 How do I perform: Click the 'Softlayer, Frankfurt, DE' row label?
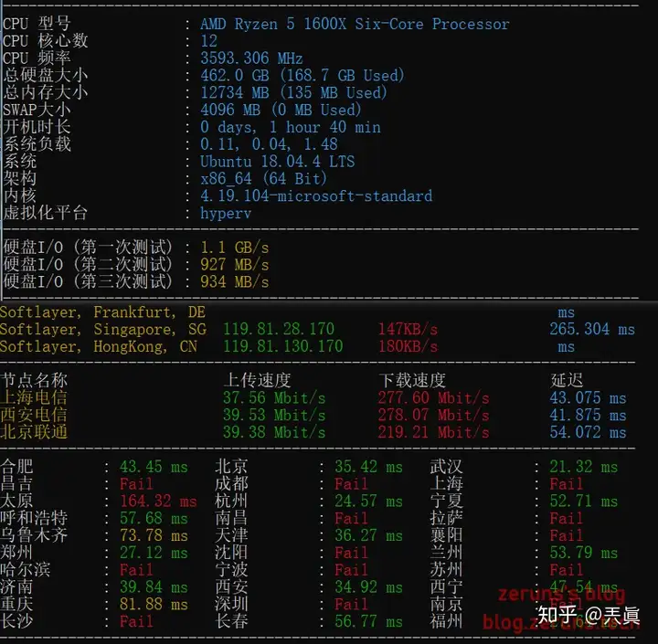(102, 312)
